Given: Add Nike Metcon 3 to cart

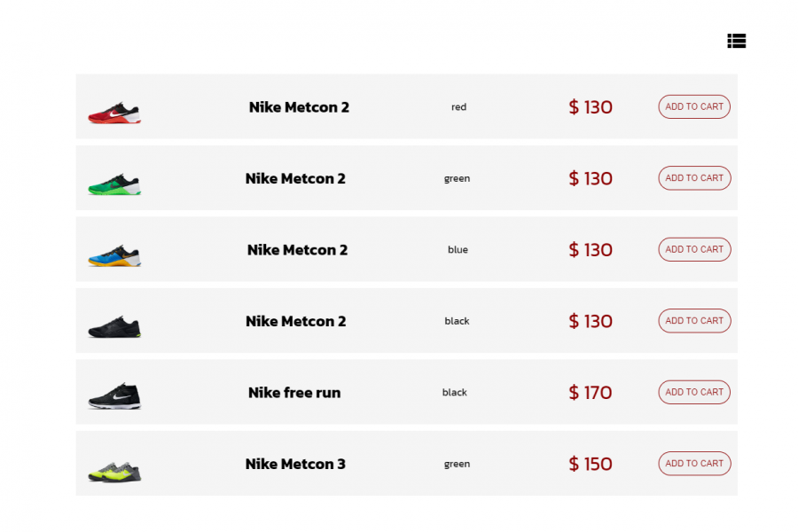Looking at the screenshot, I should point(694,464).
